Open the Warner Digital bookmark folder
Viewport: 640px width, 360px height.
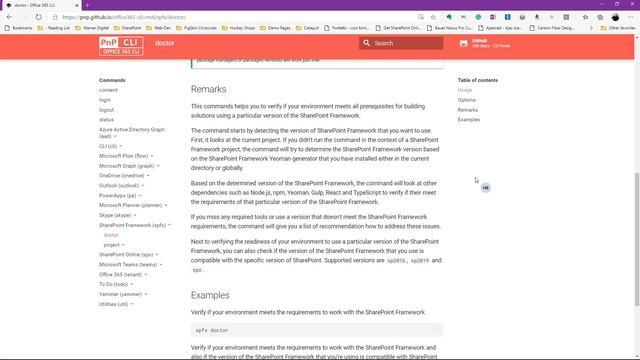(x=92, y=28)
